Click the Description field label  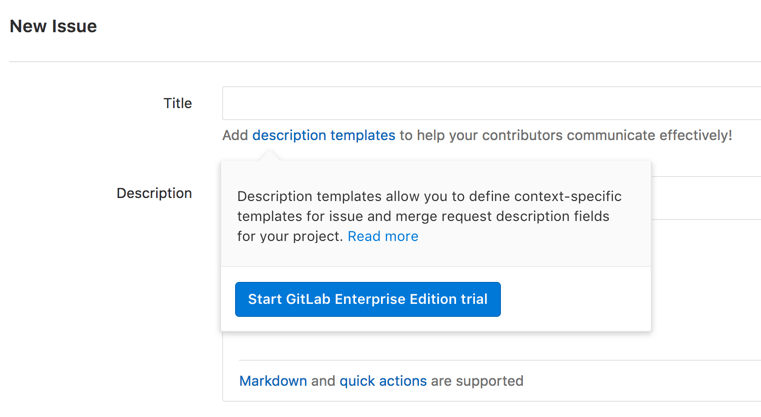(x=154, y=193)
